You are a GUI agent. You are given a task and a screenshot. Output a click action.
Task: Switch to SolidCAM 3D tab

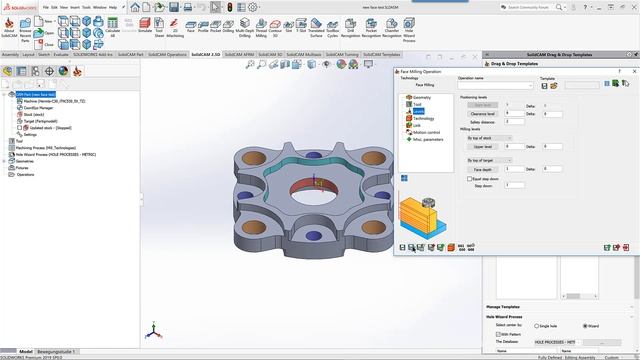(x=270, y=55)
